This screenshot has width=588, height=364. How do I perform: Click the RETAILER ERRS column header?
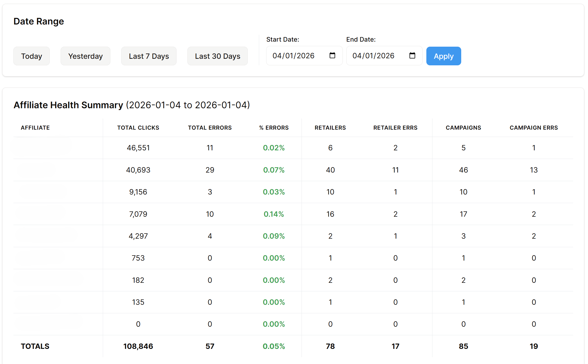[395, 128]
